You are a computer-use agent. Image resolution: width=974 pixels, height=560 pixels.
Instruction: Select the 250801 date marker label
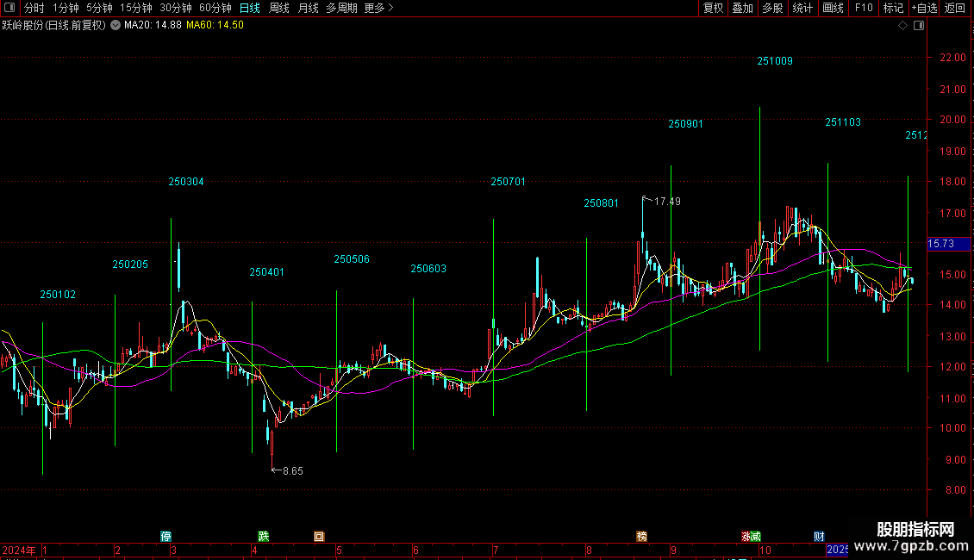point(602,203)
